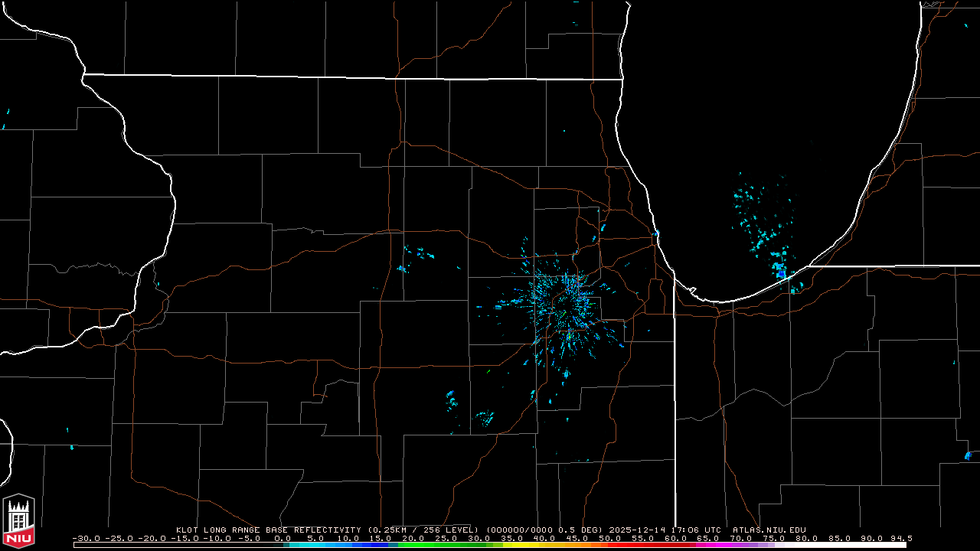Click the blue echo at the far lower-right edge
Screen dimensions: 980x551
click(x=968, y=455)
